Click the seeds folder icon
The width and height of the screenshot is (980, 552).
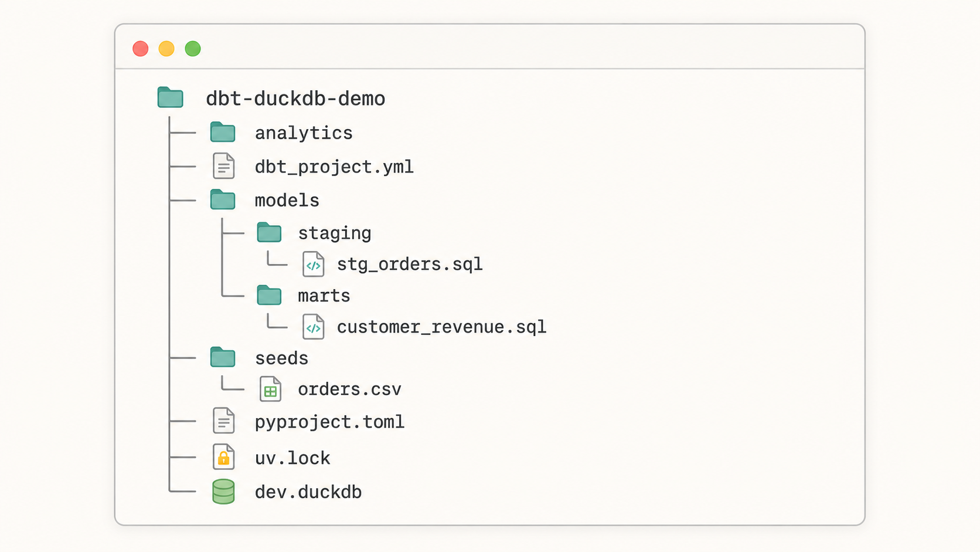point(223,357)
